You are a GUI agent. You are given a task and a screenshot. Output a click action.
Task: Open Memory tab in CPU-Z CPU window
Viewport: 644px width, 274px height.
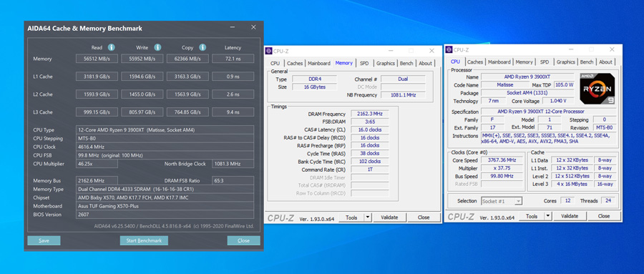click(524, 62)
